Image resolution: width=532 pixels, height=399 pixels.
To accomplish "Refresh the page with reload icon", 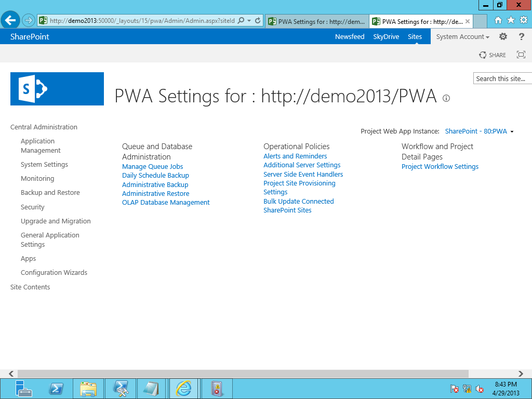I will [x=258, y=21].
